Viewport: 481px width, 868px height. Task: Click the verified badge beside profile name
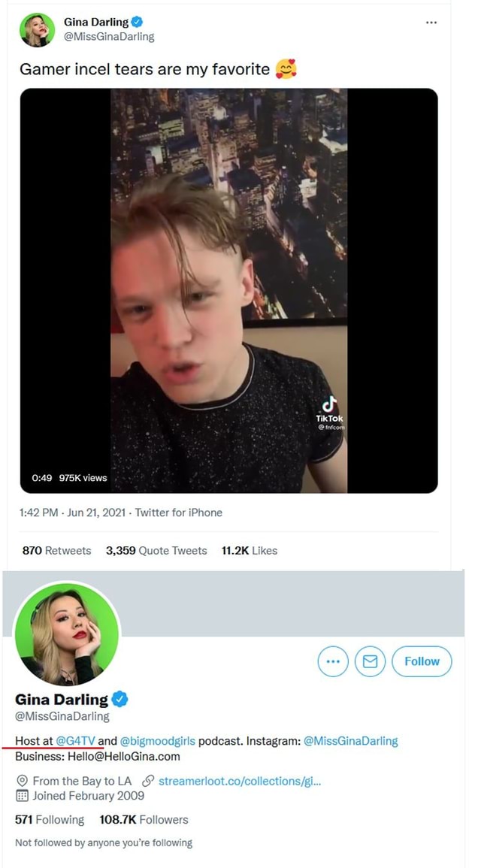(x=120, y=699)
